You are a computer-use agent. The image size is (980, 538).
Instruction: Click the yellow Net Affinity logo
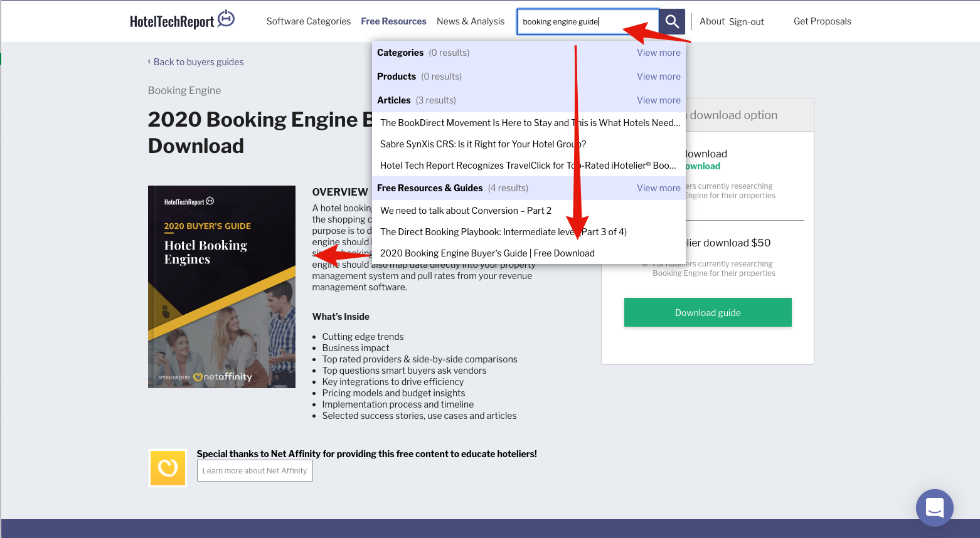click(x=168, y=468)
